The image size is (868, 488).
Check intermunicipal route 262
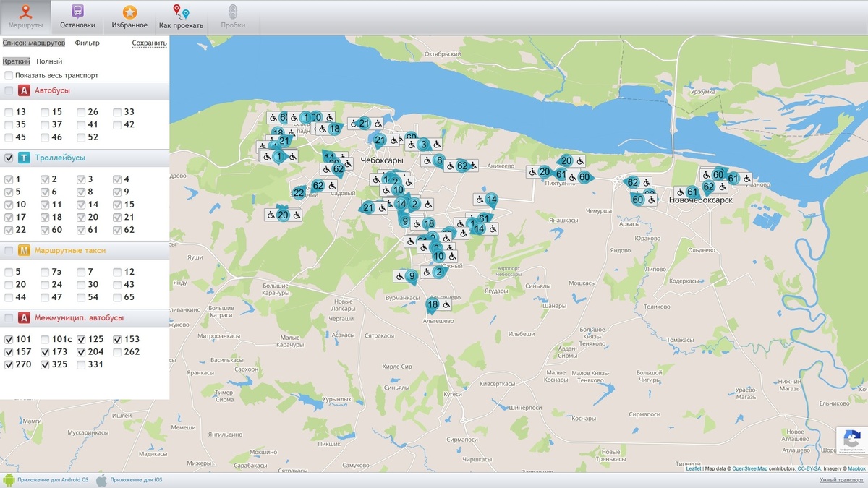tap(117, 351)
